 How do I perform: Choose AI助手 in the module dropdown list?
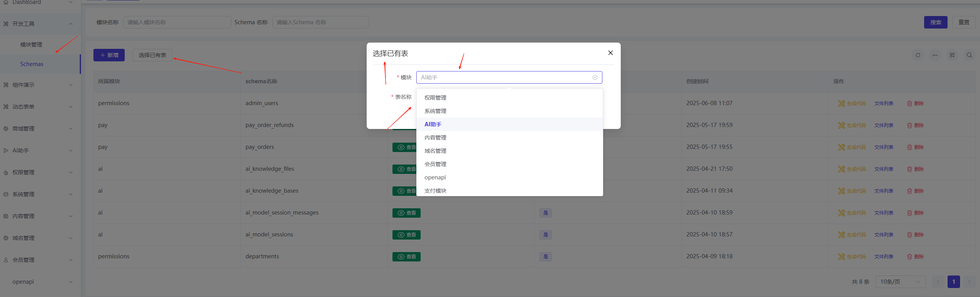coord(510,124)
